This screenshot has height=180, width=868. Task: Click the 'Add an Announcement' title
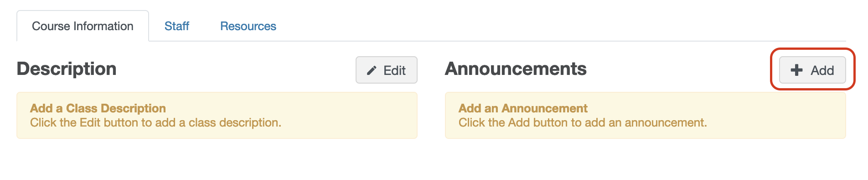(523, 108)
